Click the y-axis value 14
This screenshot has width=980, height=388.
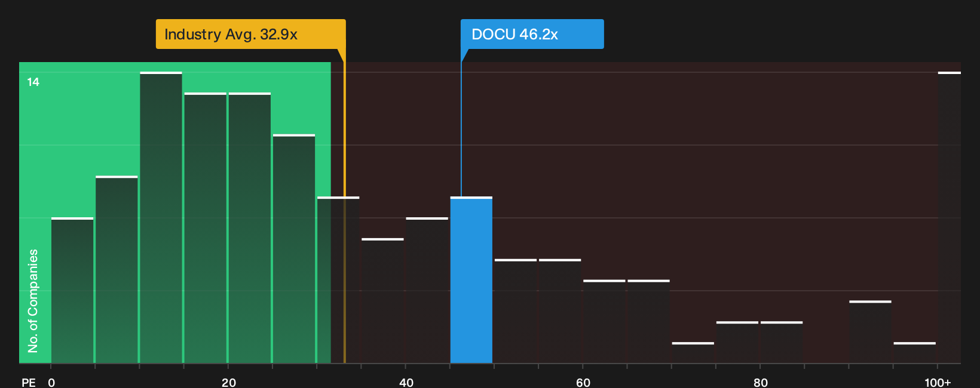click(33, 82)
